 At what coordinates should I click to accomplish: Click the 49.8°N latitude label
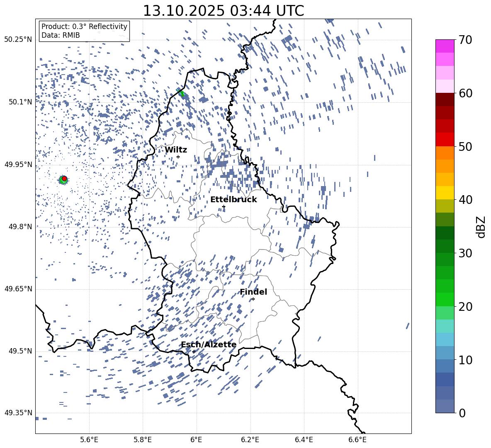(x=20, y=227)
